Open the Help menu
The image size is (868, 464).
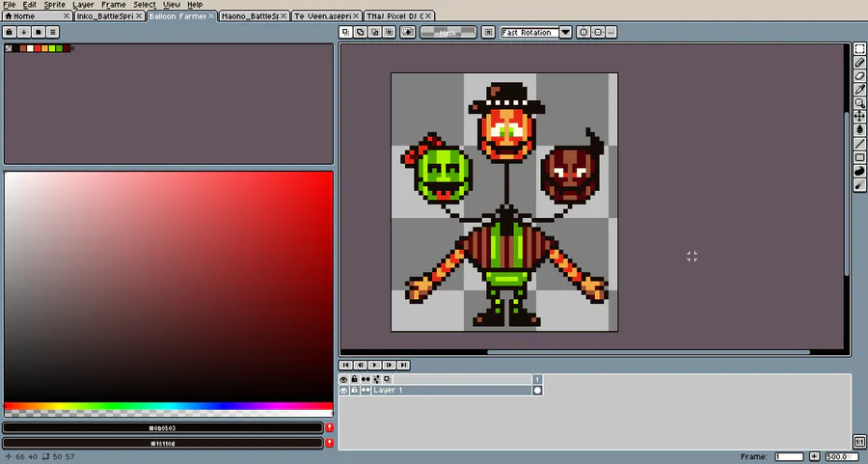(x=195, y=5)
